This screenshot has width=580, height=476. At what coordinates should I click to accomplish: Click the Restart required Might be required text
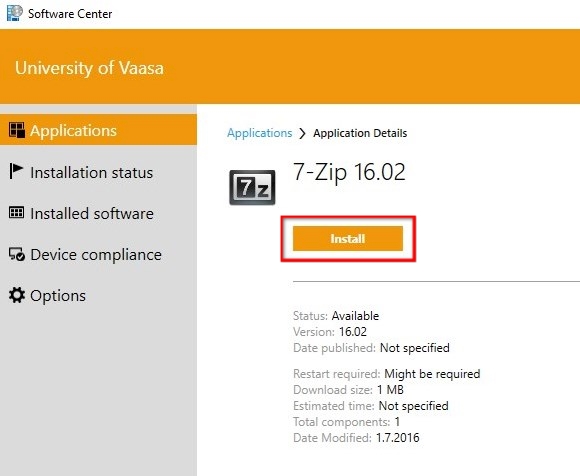tap(387, 374)
